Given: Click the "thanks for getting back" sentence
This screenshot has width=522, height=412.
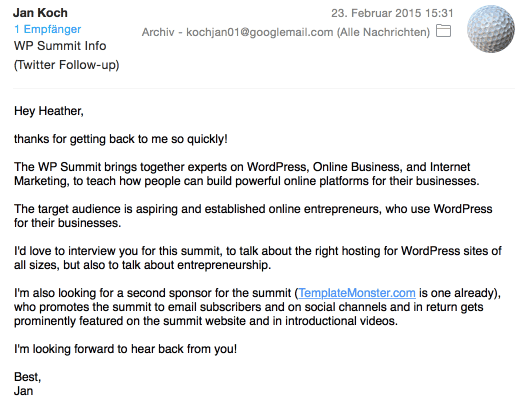Looking at the screenshot, I should click(121, 139).
